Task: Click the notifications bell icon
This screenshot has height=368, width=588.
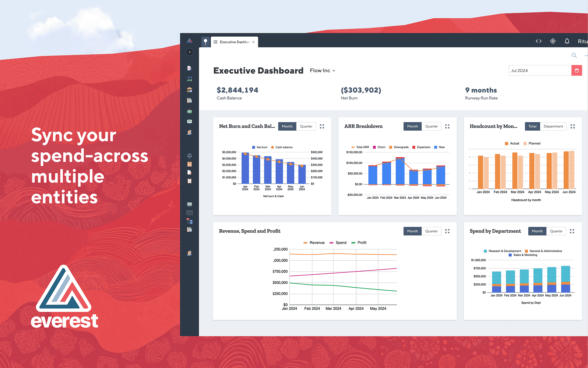Action: point(567,41)
